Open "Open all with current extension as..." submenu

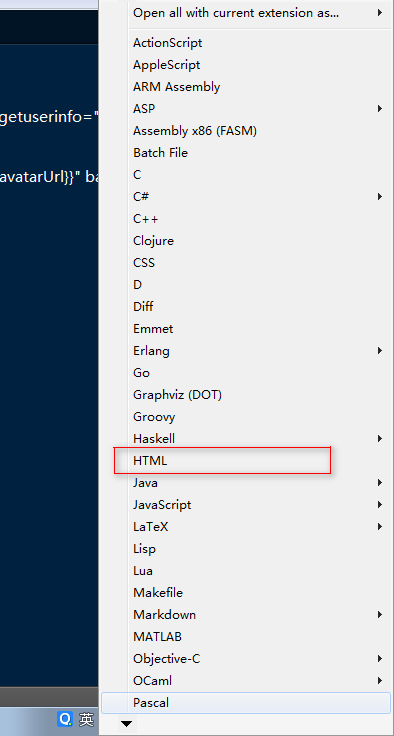point(246,13)
